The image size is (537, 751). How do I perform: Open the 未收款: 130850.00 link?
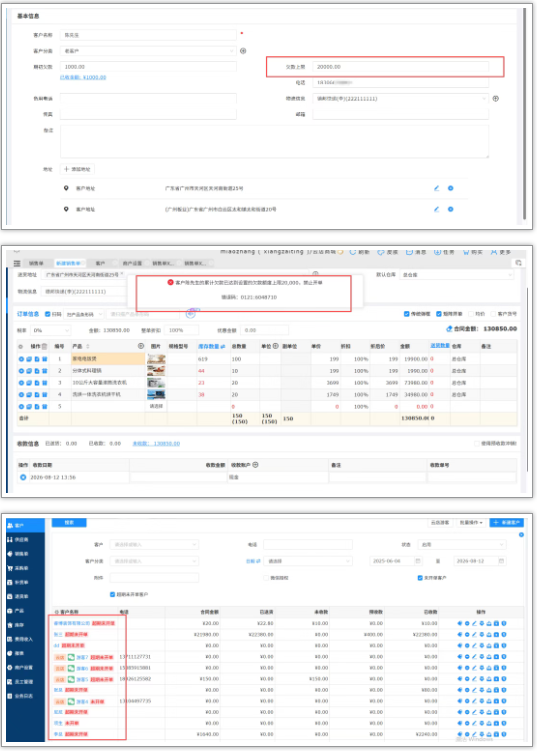[156, 444]
